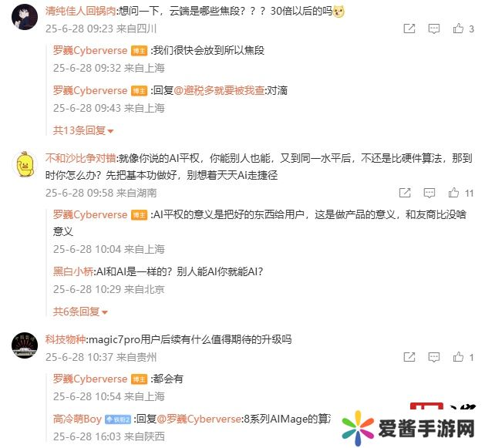Click the @罗巍Cyberverse mention in last reply
Viewport: 485px width, 448px height.
click(199, 419)
